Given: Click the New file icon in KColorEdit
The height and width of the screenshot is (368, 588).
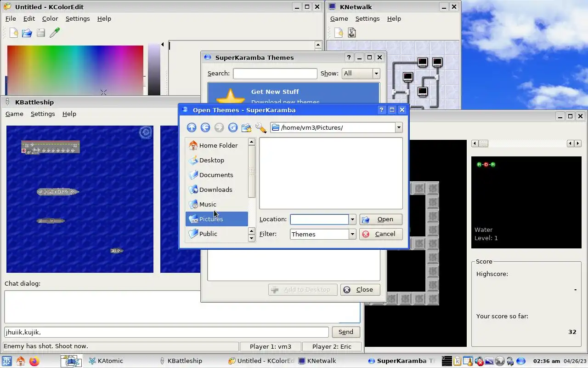Looking at the screenshot, I should click(x=14, y=33).
